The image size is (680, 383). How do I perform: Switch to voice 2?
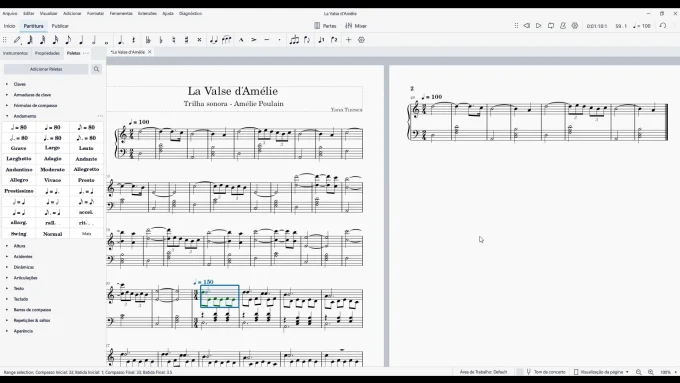[x=334, y=40]
